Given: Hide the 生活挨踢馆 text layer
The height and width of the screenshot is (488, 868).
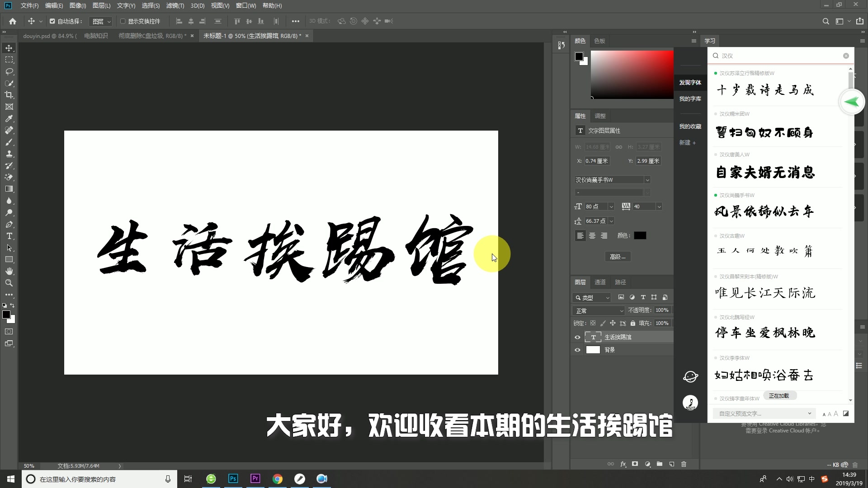Looking at the screenshot, I should click(x=577, y=337).
